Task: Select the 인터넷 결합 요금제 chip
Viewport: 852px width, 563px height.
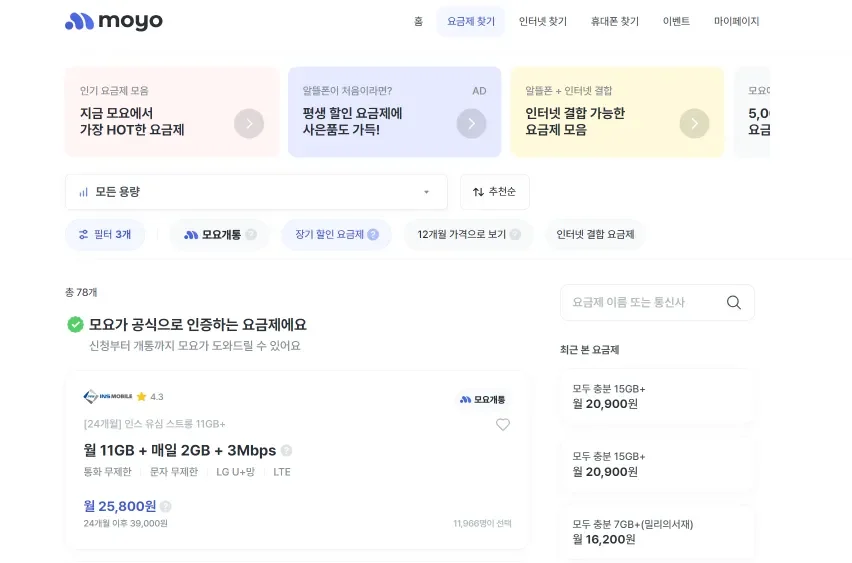Action: (595, 235)
